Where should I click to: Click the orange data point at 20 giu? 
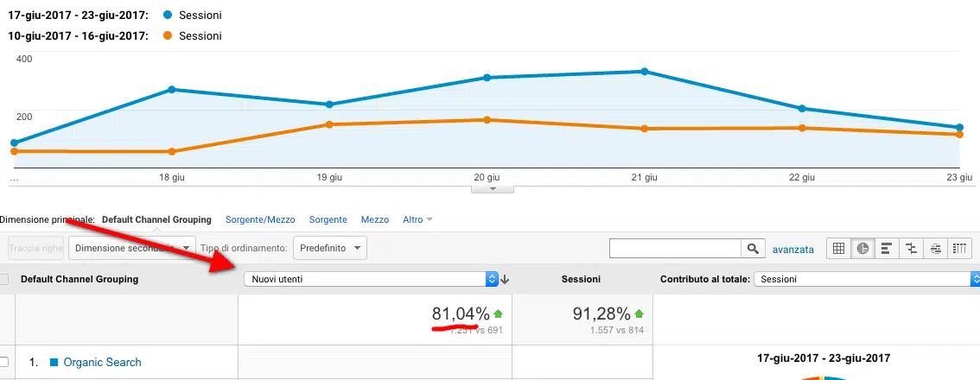(x=487, y=119)
